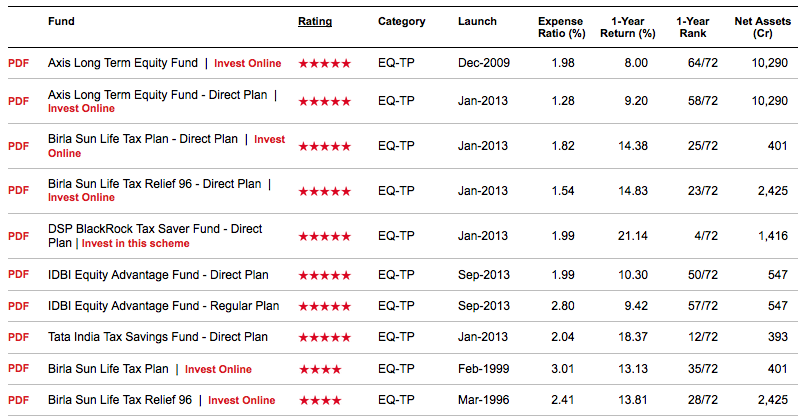Sort table by Rating column header
Screen dimensions: 812x420
coord(315,21)
